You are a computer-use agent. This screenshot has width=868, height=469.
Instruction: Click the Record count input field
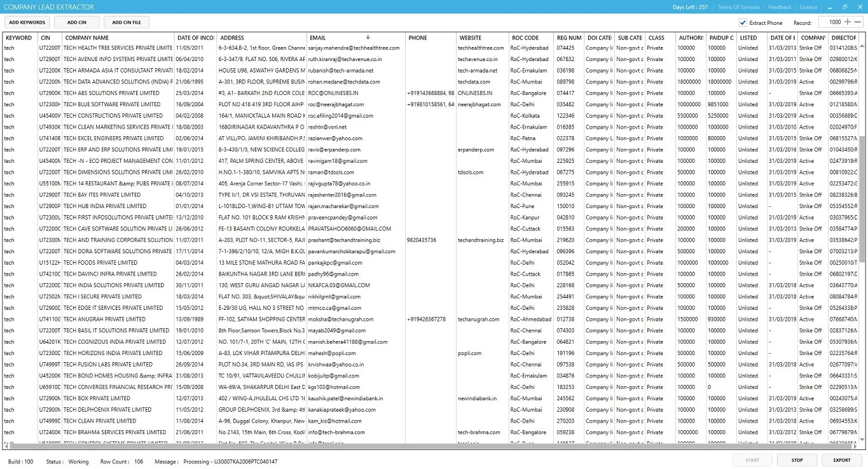point(830,22)
